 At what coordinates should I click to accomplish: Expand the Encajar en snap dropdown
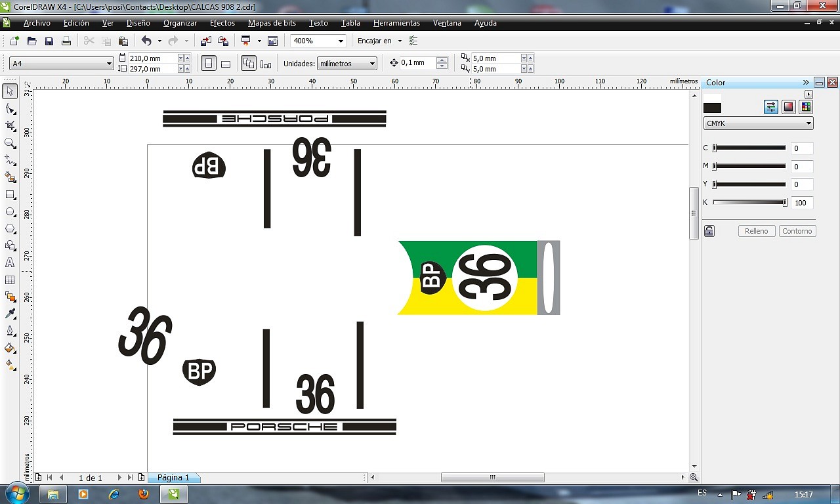point(400,41)
